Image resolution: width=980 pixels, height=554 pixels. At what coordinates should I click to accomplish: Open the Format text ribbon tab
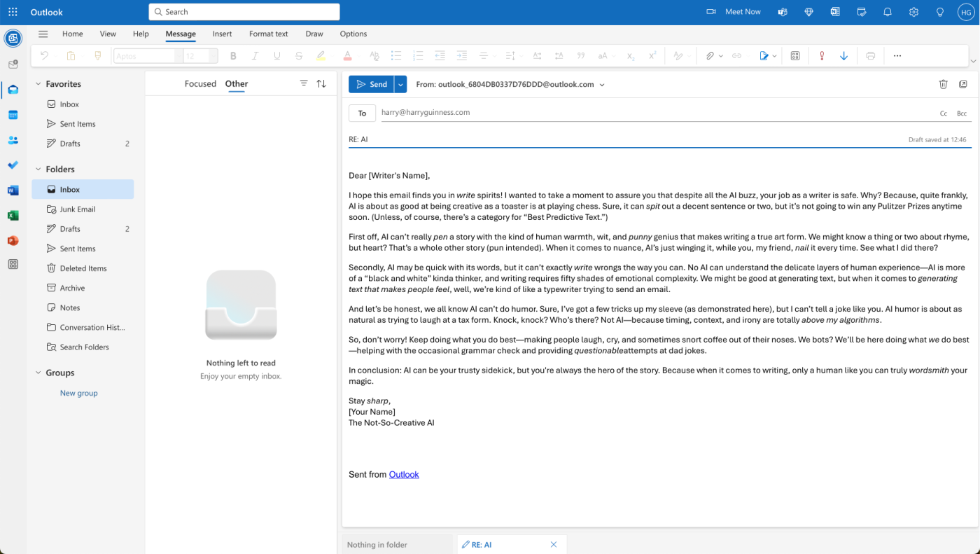(269, 34)
